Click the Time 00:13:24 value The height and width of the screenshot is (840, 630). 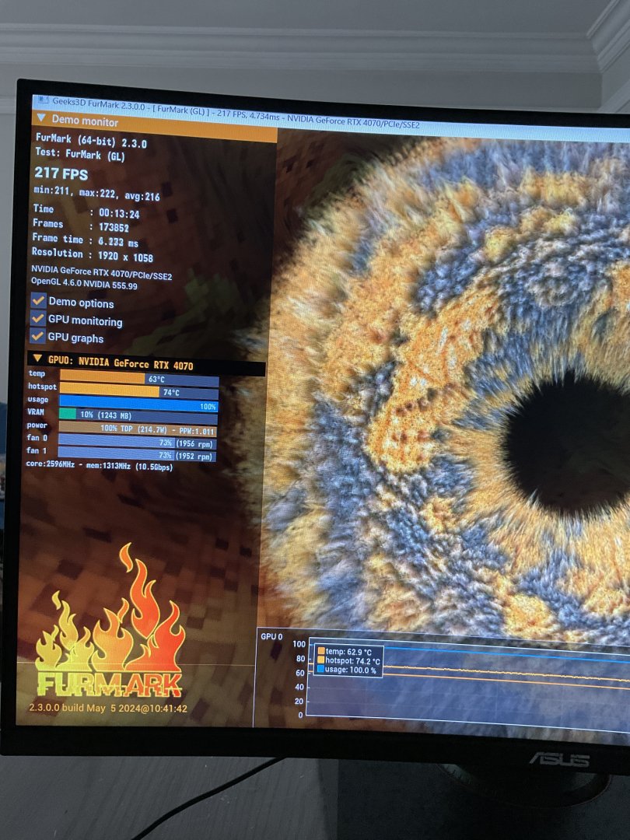(119, 214)
